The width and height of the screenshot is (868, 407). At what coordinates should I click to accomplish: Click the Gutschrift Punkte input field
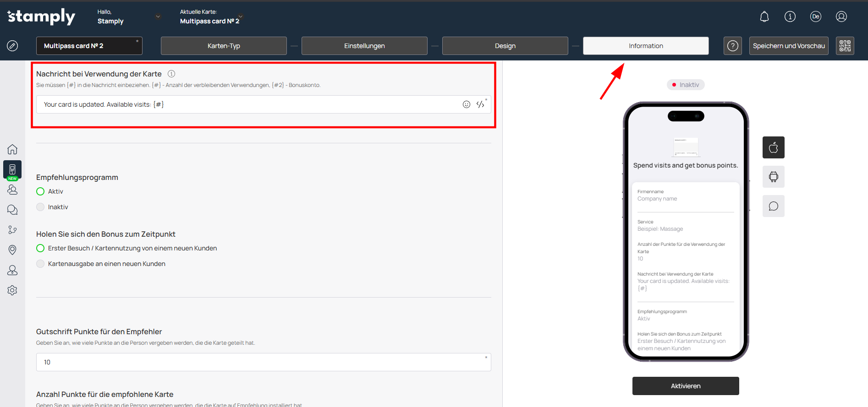tap(263, 362)
